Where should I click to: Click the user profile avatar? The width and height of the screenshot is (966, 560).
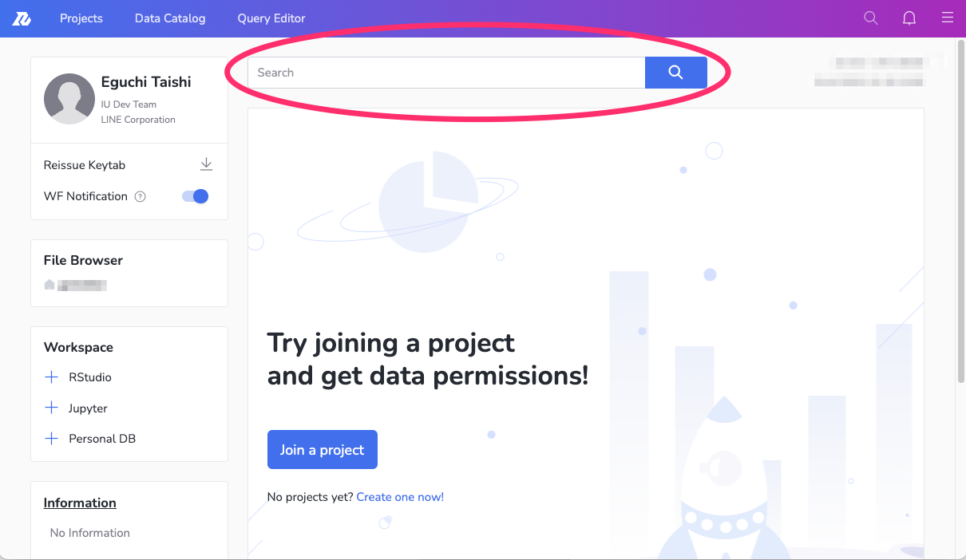point(69,99)
